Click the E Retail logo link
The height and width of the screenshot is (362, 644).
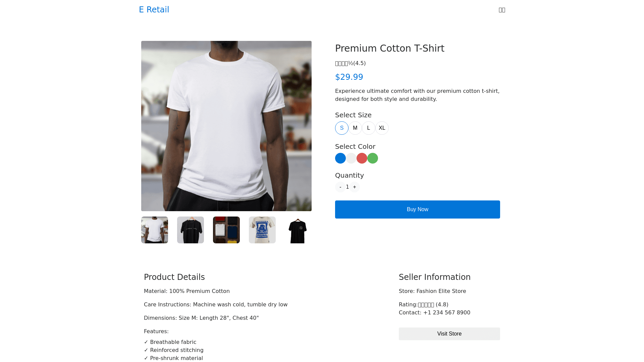154,10
